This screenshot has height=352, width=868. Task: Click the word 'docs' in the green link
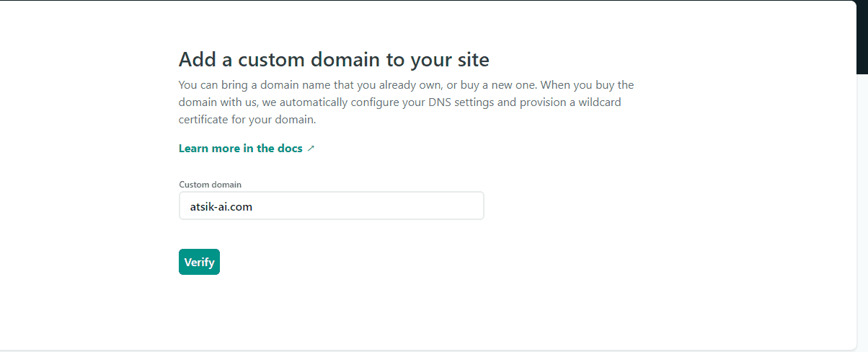[x=288, y=149]
